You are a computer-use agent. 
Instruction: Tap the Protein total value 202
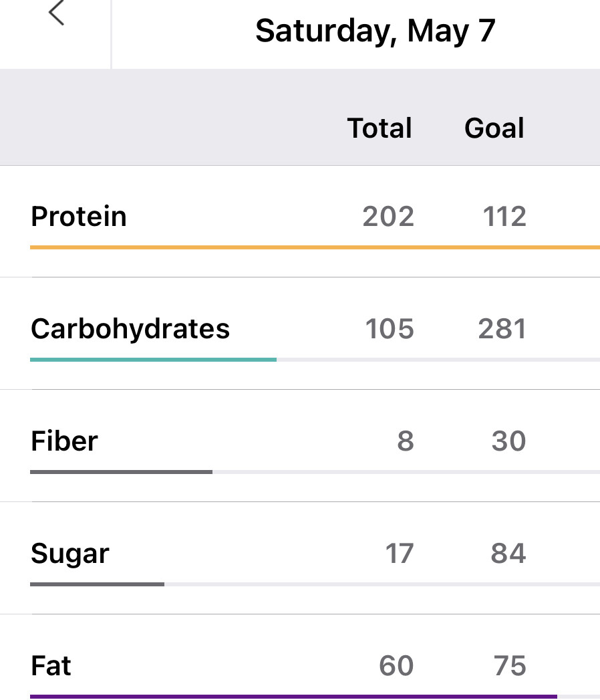click(x=388, y=217)
